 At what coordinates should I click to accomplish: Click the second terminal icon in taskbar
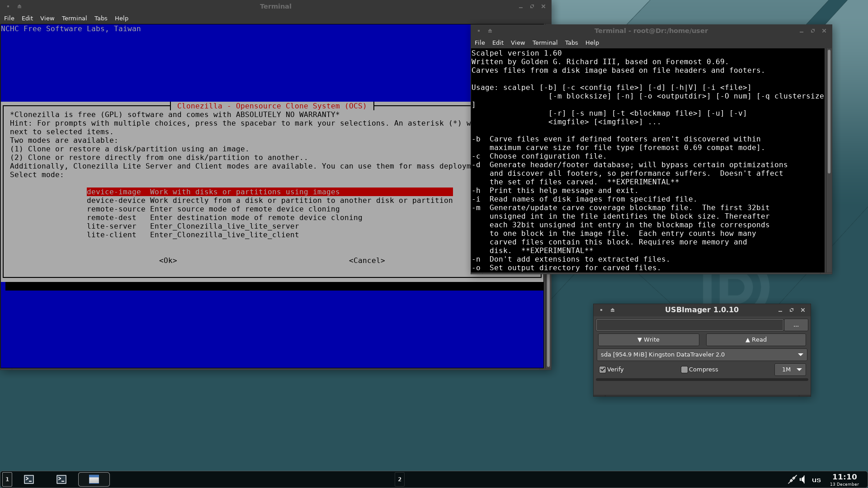coord(61,479)
